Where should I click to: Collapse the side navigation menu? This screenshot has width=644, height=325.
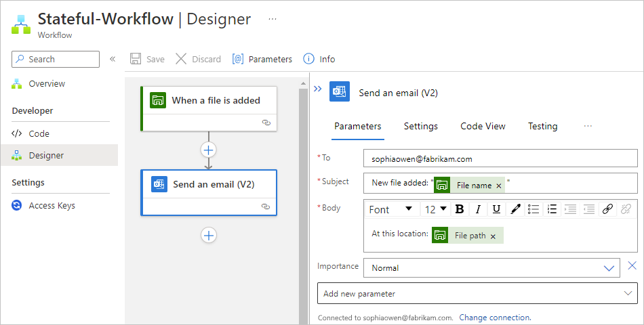(113, 59)
